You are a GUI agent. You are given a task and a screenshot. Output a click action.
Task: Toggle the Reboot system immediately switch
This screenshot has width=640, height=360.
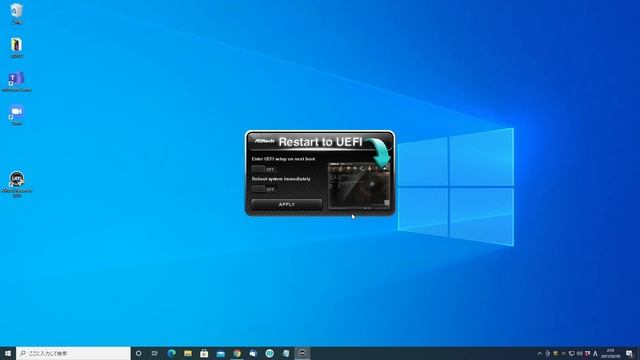click(264, 189)
